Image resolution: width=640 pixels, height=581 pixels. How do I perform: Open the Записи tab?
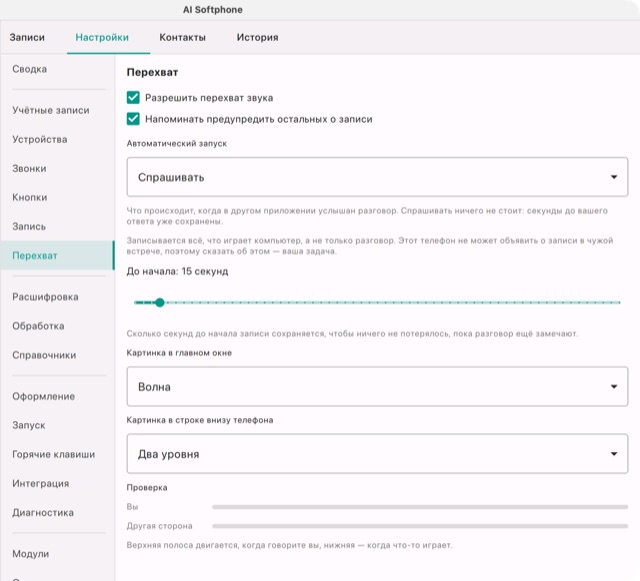pos(27,37)
